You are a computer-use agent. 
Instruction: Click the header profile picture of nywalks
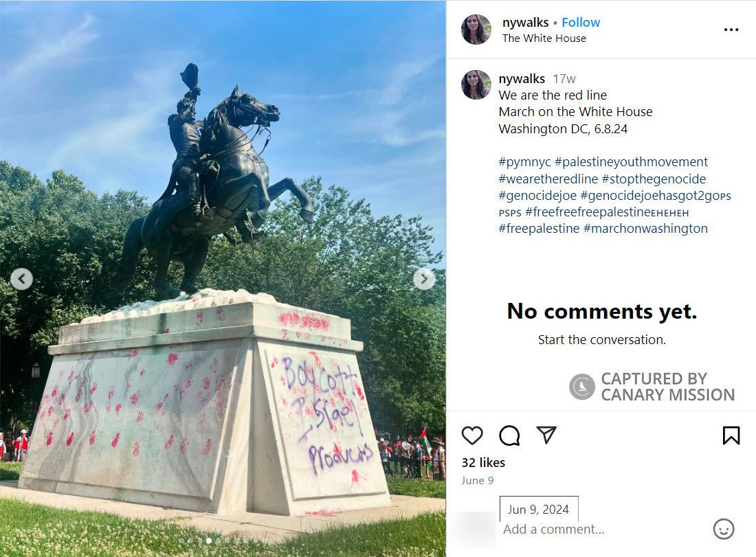(x=476, y=29)
